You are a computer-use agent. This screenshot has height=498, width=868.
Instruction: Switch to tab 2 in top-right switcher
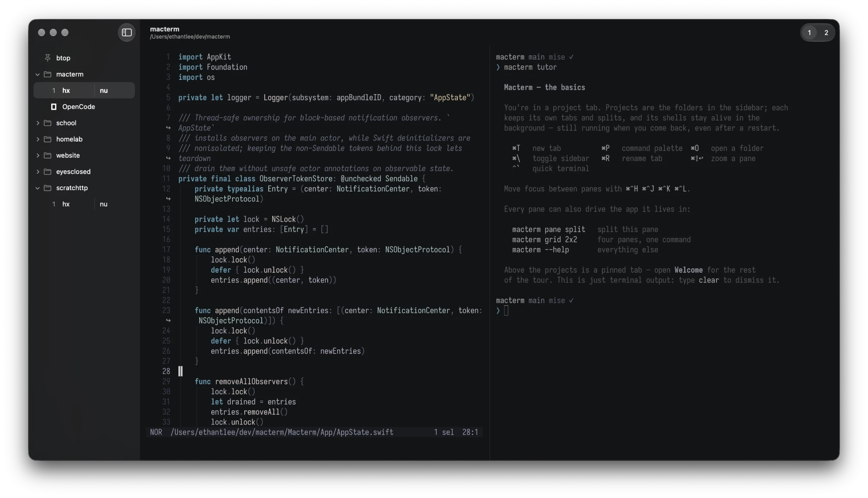[826, 33]
